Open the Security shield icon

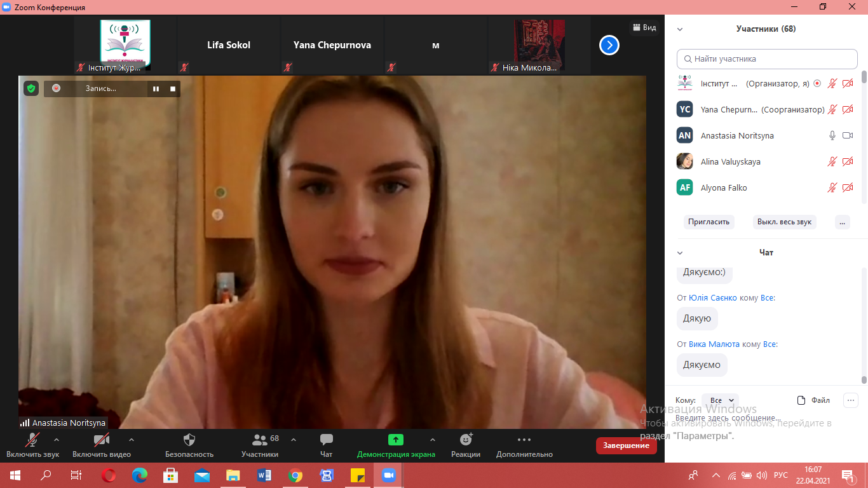point(189,440)
